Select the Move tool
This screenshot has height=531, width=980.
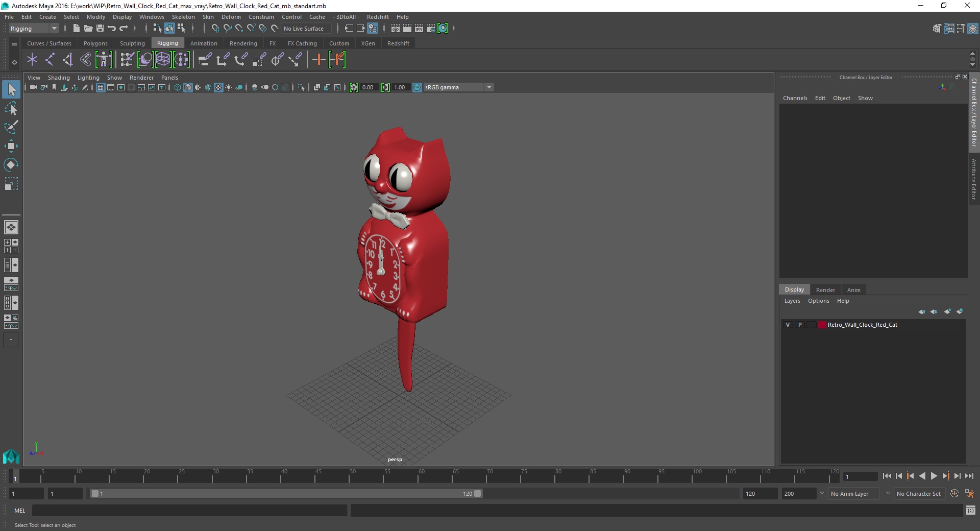click(11, 146)
